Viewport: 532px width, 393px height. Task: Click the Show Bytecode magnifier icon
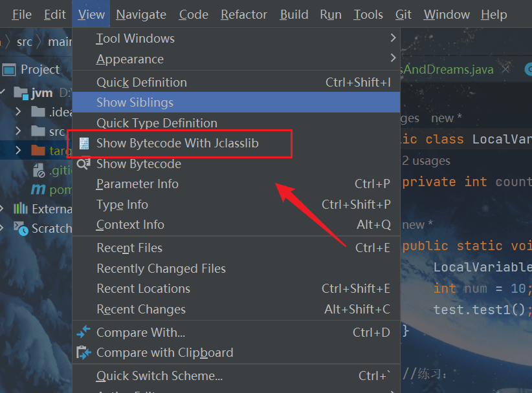tap(83, 164)
